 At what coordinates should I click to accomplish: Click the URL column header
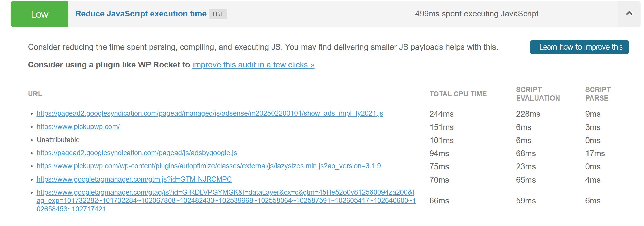[35, 94]
